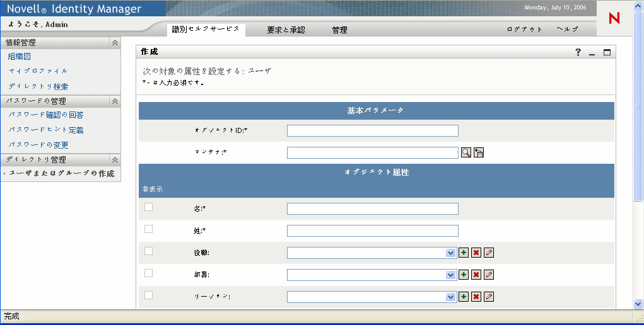Switch to the 管理 tab
The height and width of the screenshot is (325, 644).
tap(339, 30)
